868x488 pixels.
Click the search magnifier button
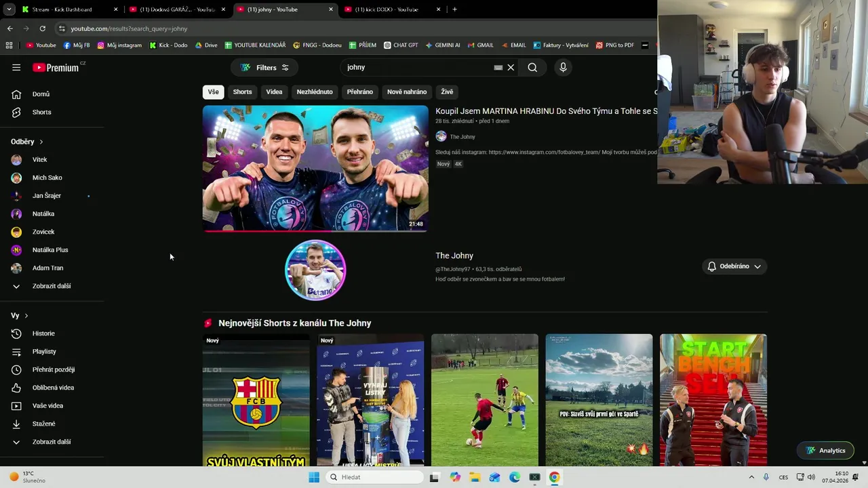coord(532,67)
